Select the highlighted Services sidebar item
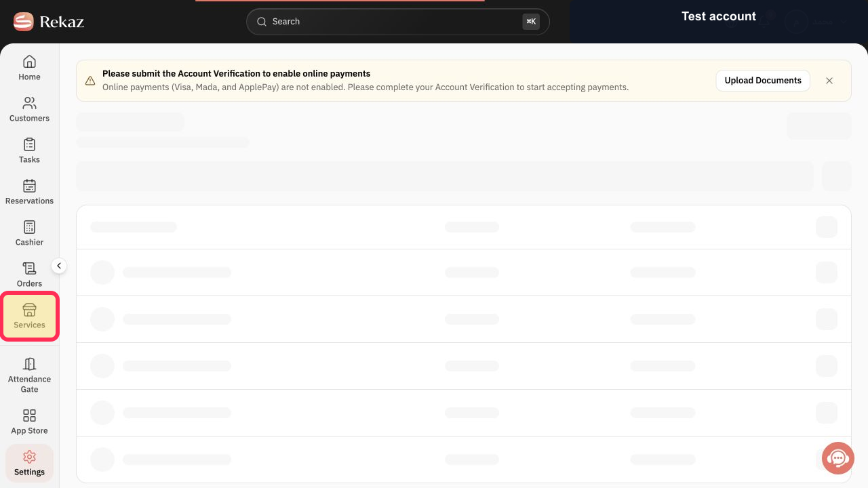868x488 pixels. coord(29,316)
